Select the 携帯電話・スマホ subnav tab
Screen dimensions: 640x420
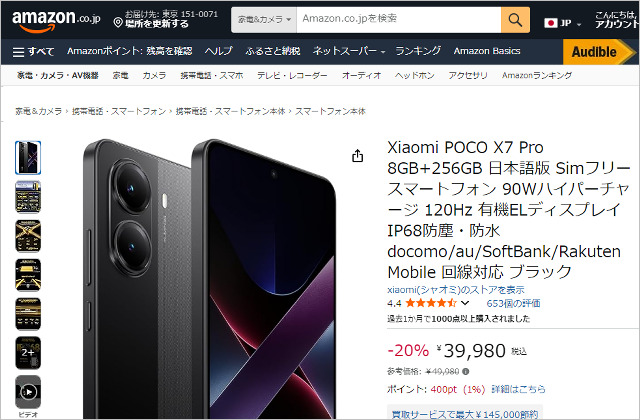click(212, 76)
